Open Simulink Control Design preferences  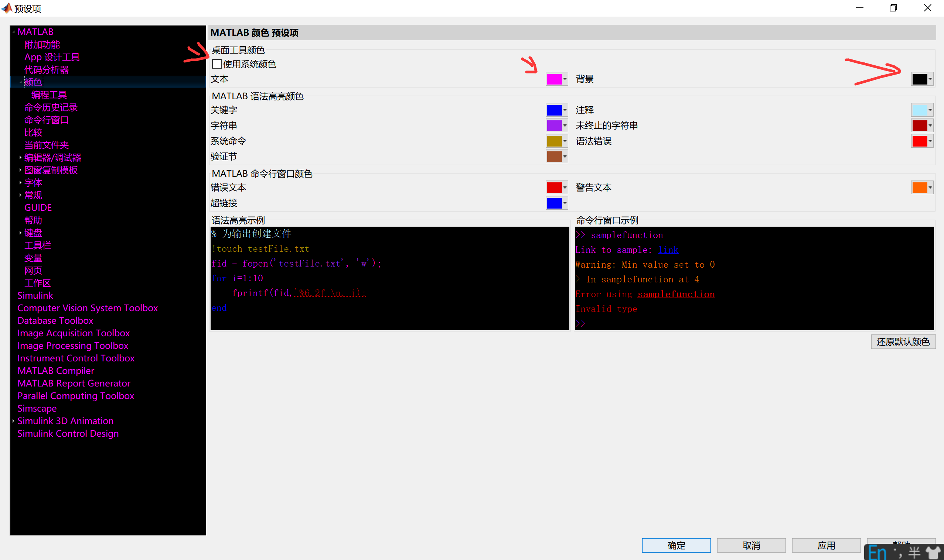68,433
